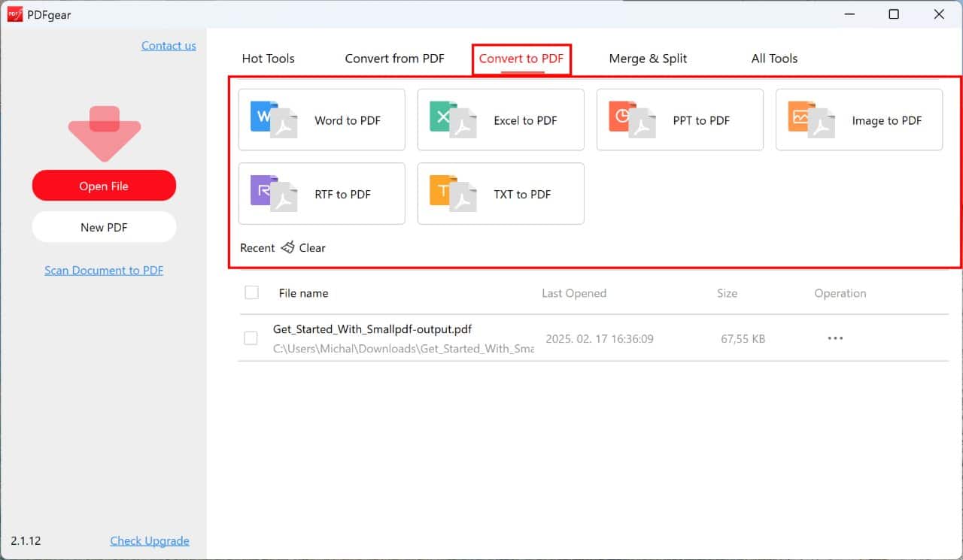Choose the RTF to PDF label
This screenshot has height=560, width=963.
click(342, 194)
